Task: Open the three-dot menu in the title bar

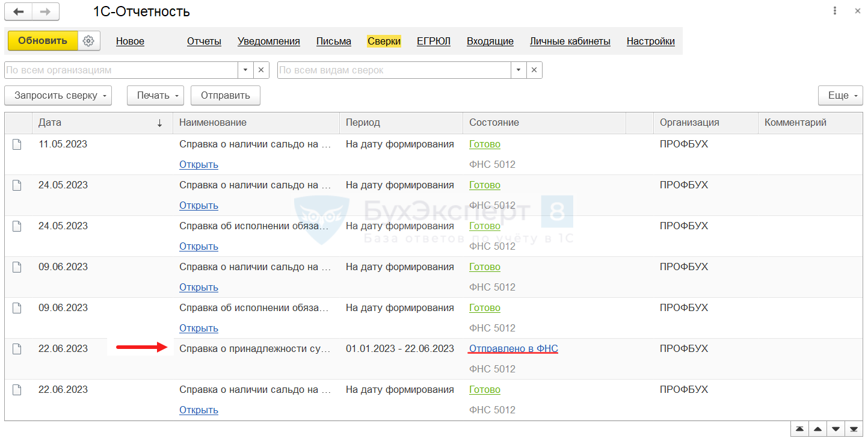Action: point(835,11)
